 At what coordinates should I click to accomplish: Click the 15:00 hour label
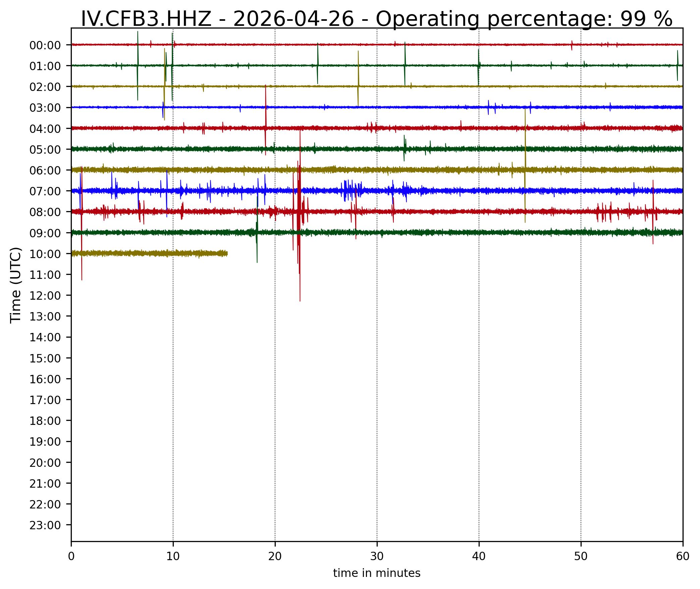coord(45,358)
